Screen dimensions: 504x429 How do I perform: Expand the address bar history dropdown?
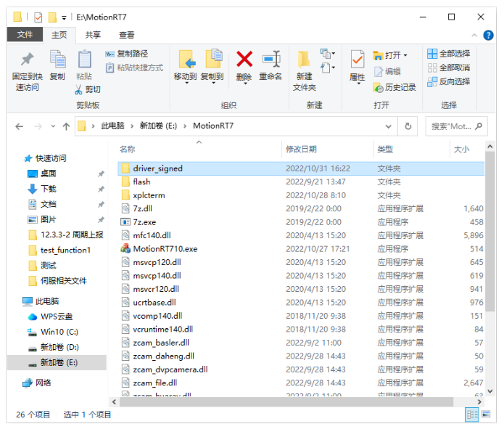coord(388,126)
